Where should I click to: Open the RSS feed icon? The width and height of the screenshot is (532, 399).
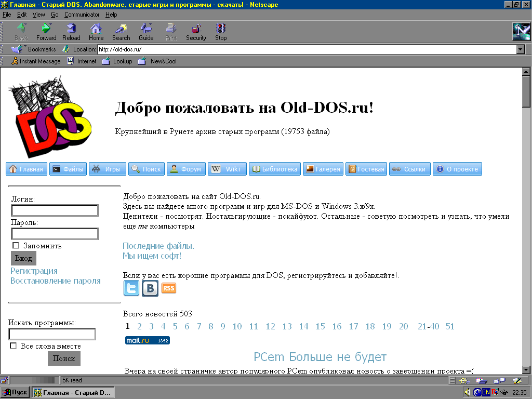point(169,288)
